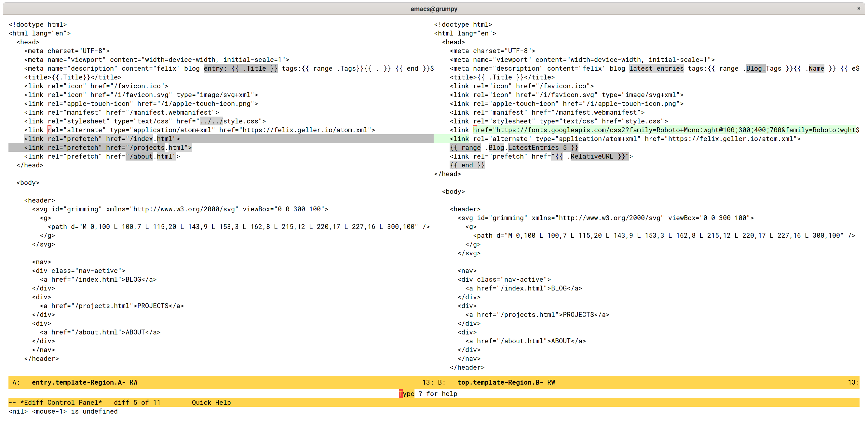Click right pane '<path d="M 0,100' line

[x=664, y=235]
